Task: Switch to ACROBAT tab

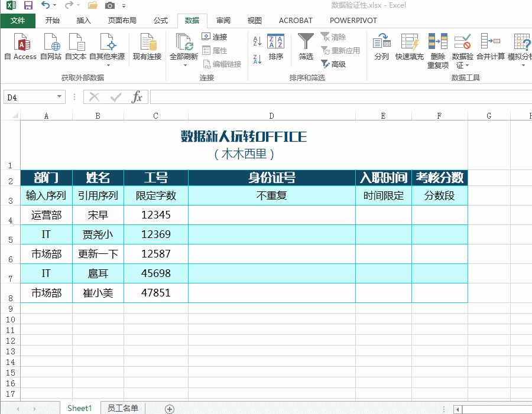Action: (296, 21)
